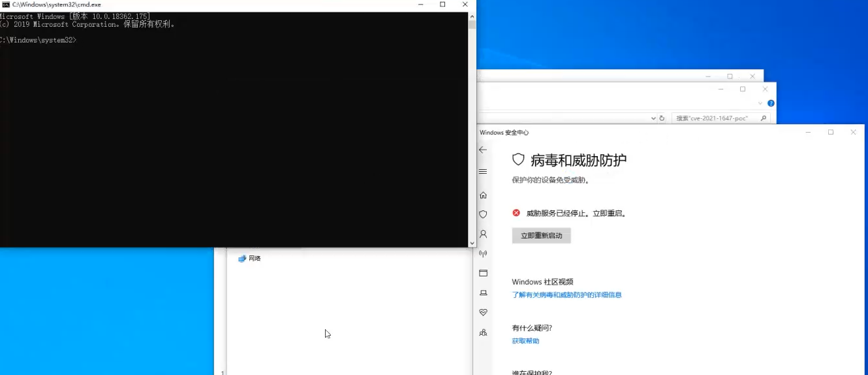Image resolution: width=868 pixels, height=375 pixels.
Task: Open Family options sidebar icon
Action: click(x=483, y=333)
